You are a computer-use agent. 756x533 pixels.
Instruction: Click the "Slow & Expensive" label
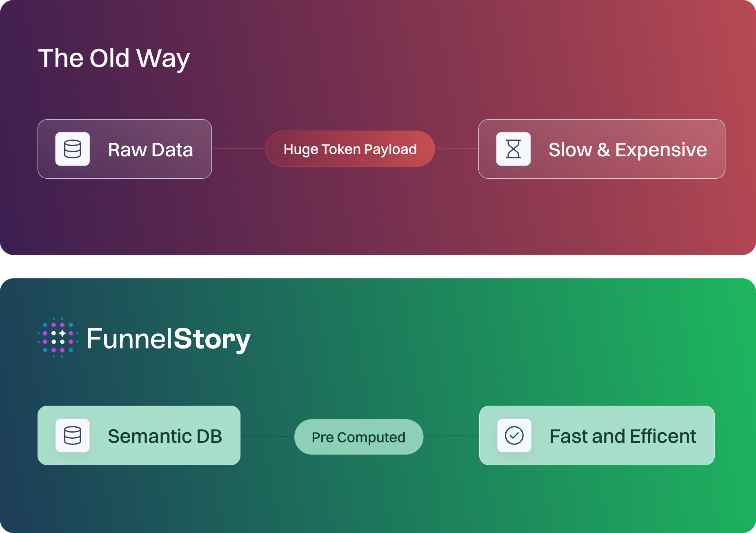click(628, 150)
